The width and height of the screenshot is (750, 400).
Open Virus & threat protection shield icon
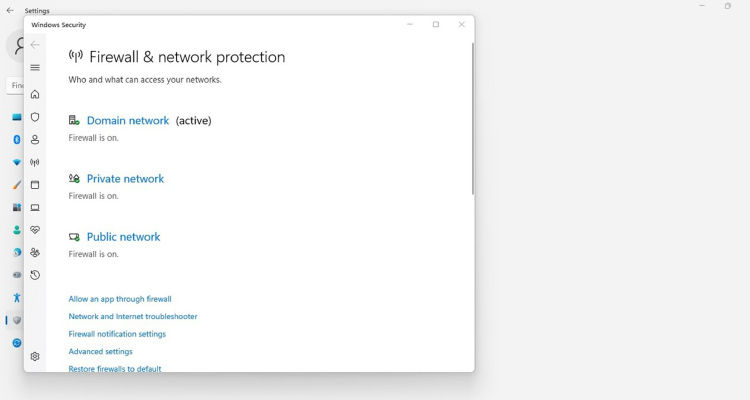35,117
